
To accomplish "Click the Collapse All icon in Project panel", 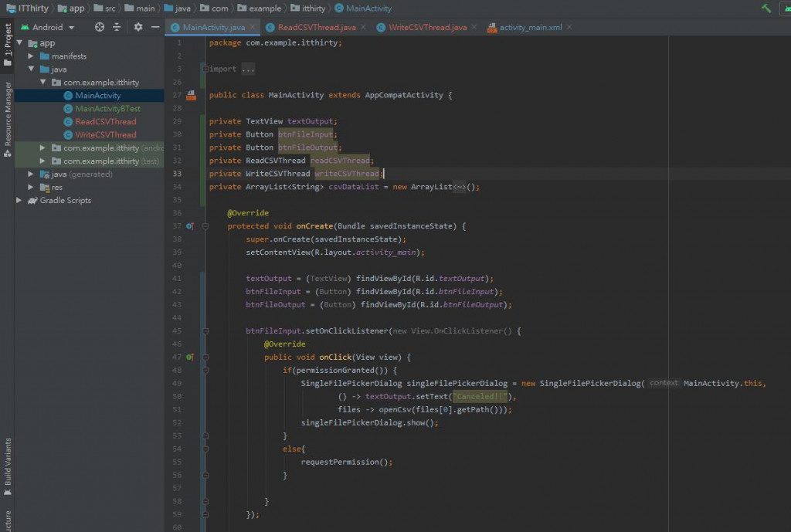I will (x=117, y=27).
